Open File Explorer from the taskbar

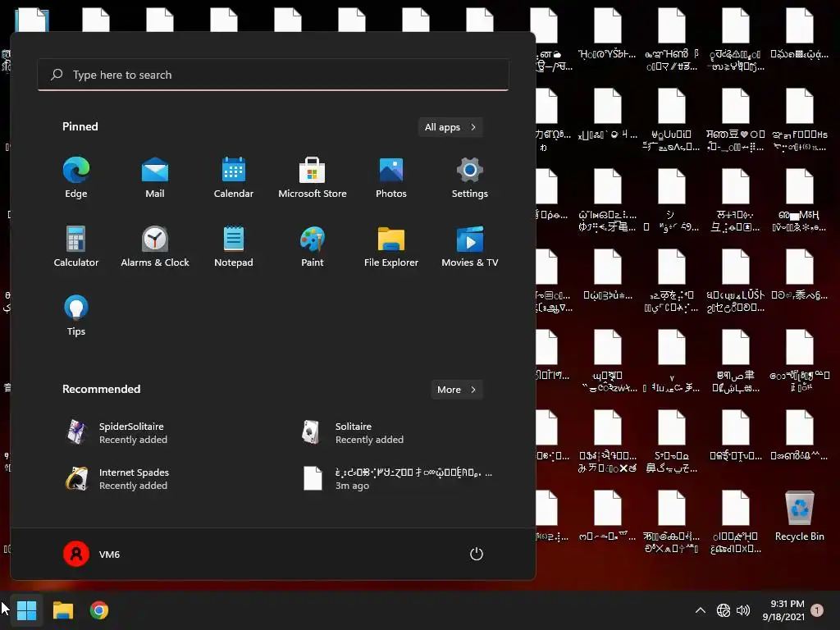62,610
